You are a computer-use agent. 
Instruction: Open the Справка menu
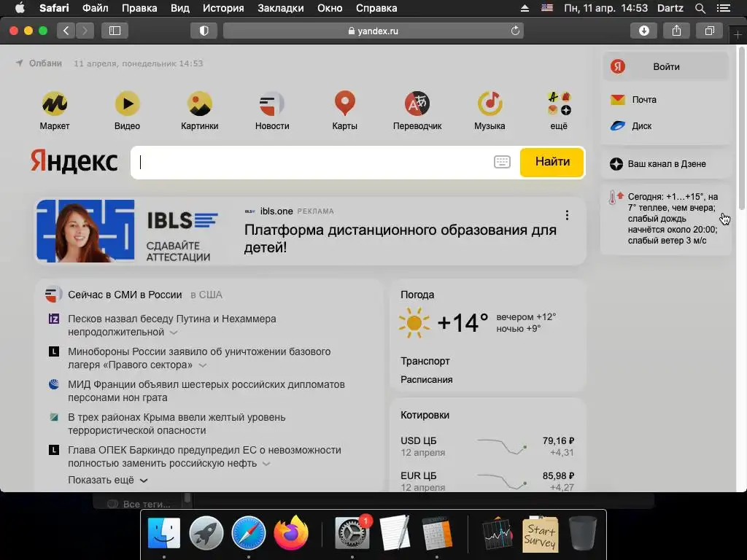(x=376, y=8)
